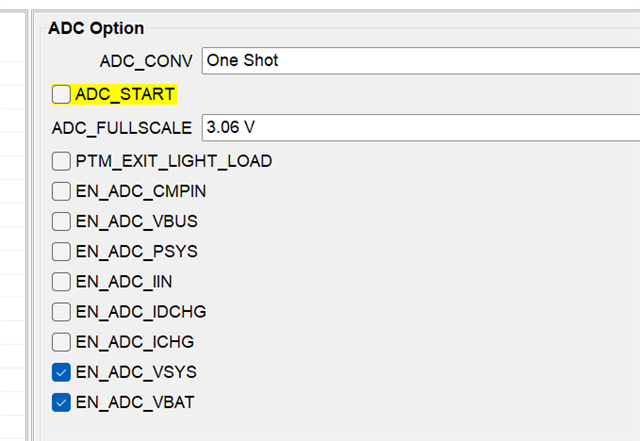Click the EN_ADC_VBUS label text

[137, 221]
